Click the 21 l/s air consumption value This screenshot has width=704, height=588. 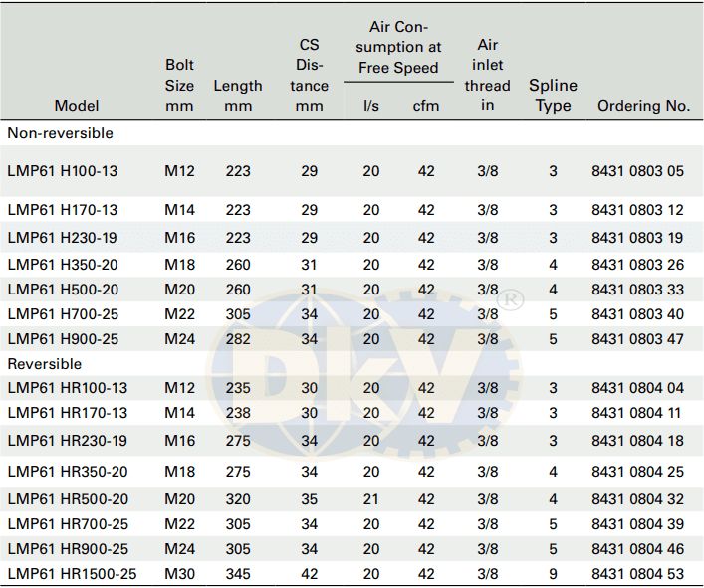pyautogui.click(x=370, y=497)
